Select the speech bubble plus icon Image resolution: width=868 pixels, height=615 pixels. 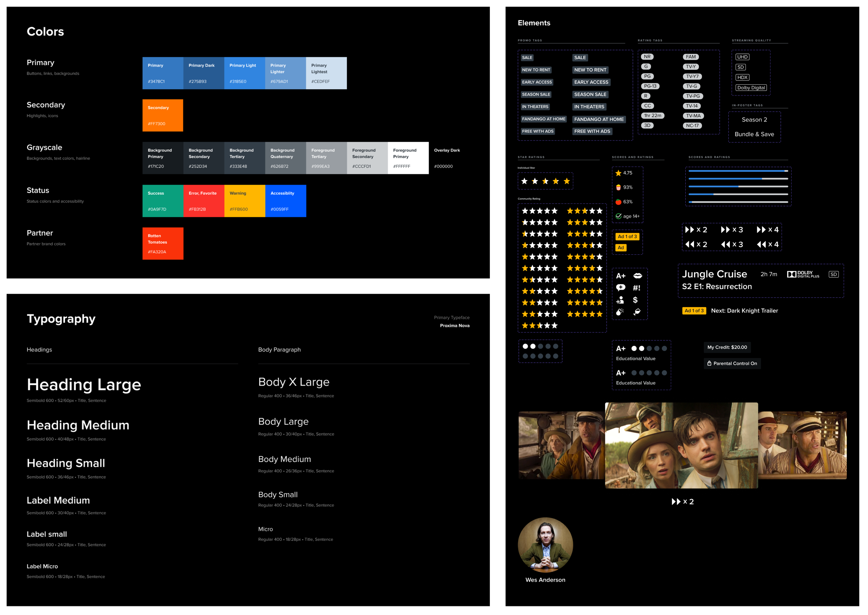620,288
